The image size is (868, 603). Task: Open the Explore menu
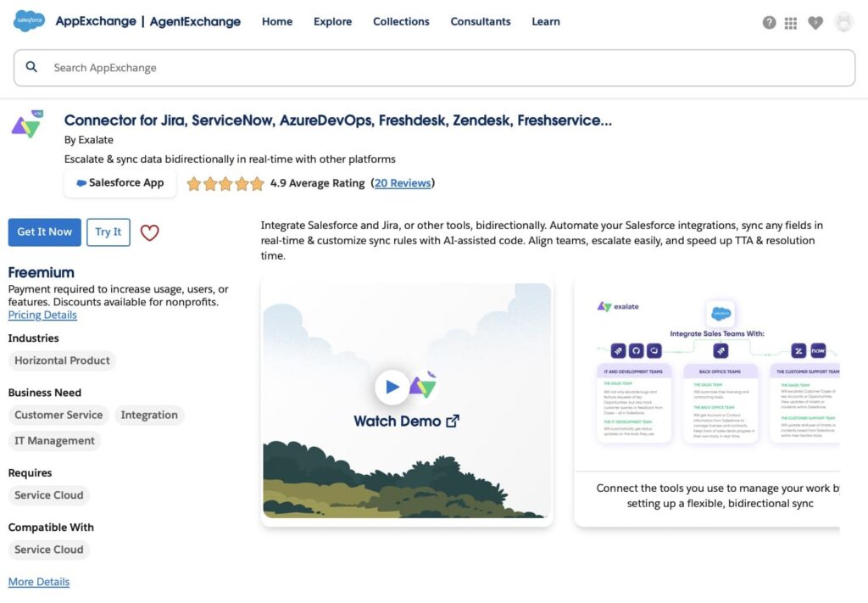tap(332, 22)
